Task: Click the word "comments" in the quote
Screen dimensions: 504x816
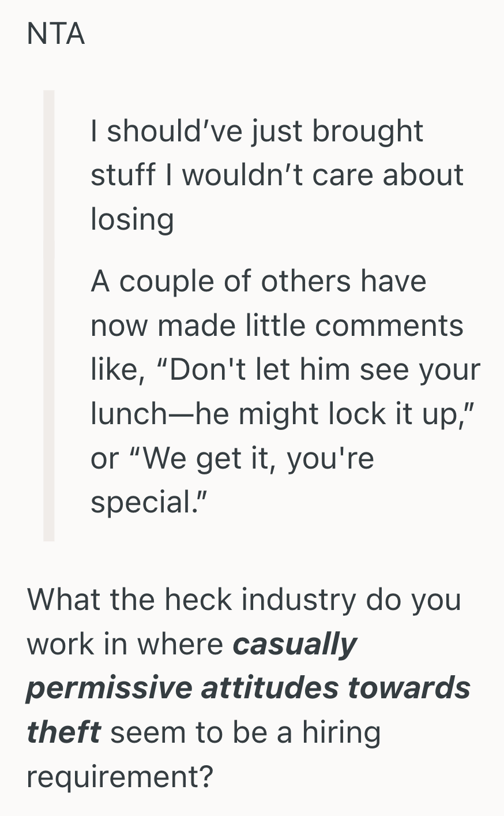Action: click(x=389, y=325)
